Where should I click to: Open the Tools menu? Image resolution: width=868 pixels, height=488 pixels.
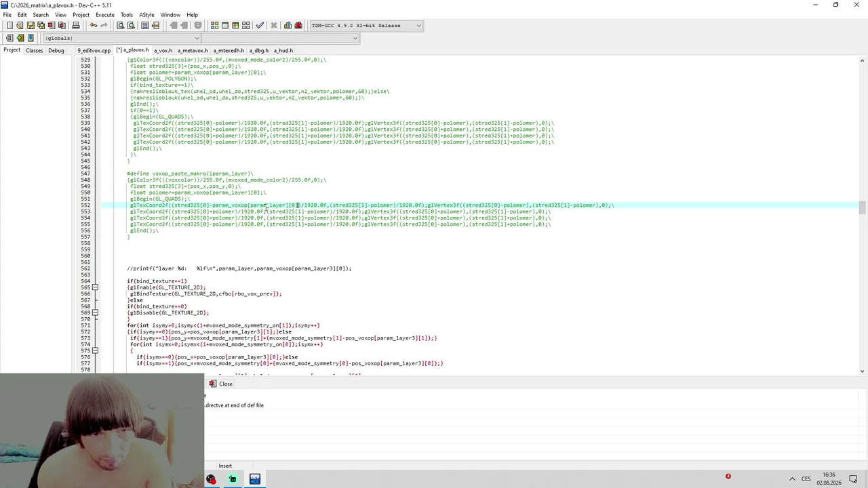[x=127, y=15]
